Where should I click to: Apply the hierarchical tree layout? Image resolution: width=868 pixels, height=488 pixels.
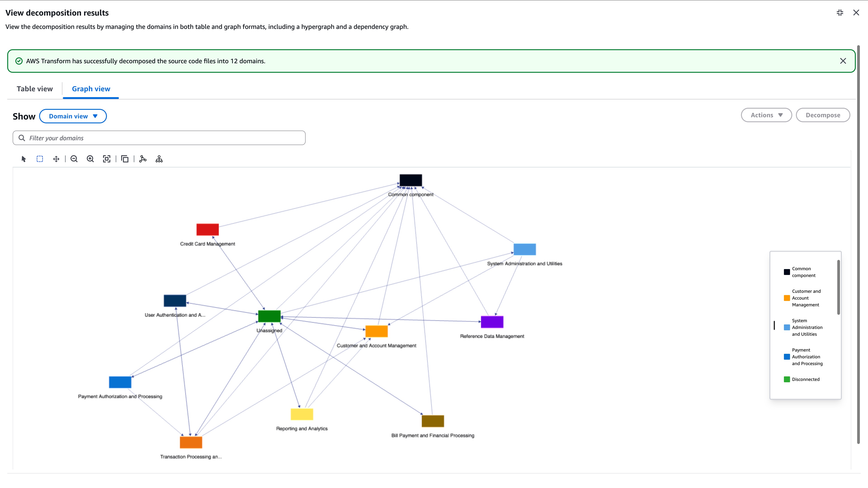pos(159,159)
